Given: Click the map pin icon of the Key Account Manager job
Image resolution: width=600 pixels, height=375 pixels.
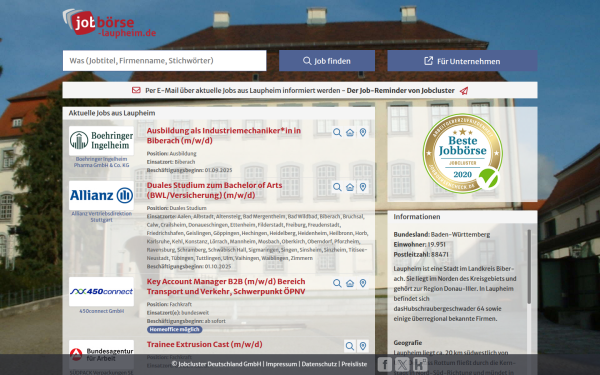Looking at the screenshot, I should point(363,283).
